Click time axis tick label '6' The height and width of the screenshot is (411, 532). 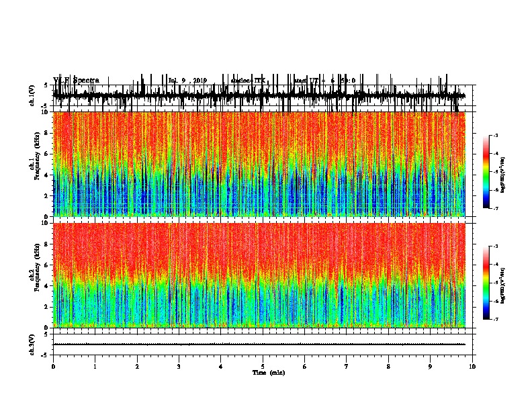coord(305,367)
